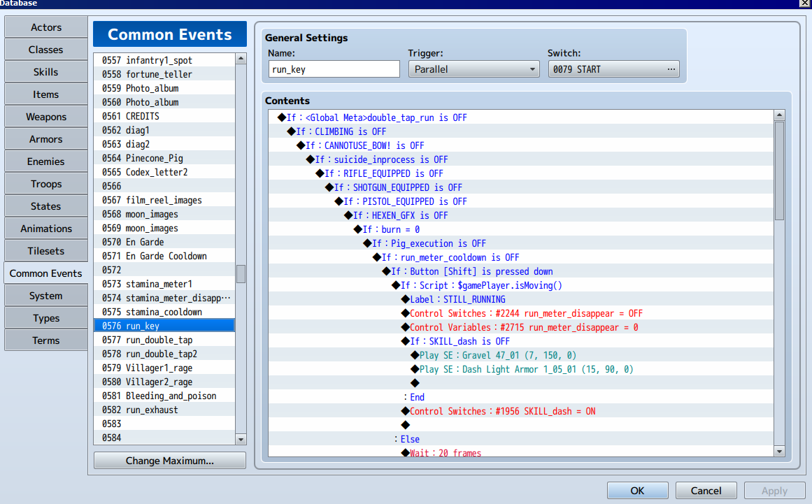Select the If burn = 0 command
The image size is (812, 504).
(522, 229)
